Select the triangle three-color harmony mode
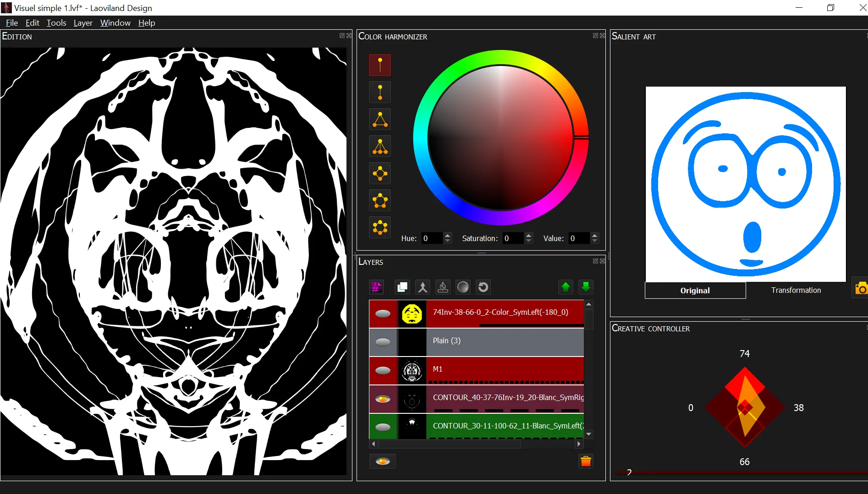This screenshot has width=868, height=494. pyautogui.click(x=380, y=119)
